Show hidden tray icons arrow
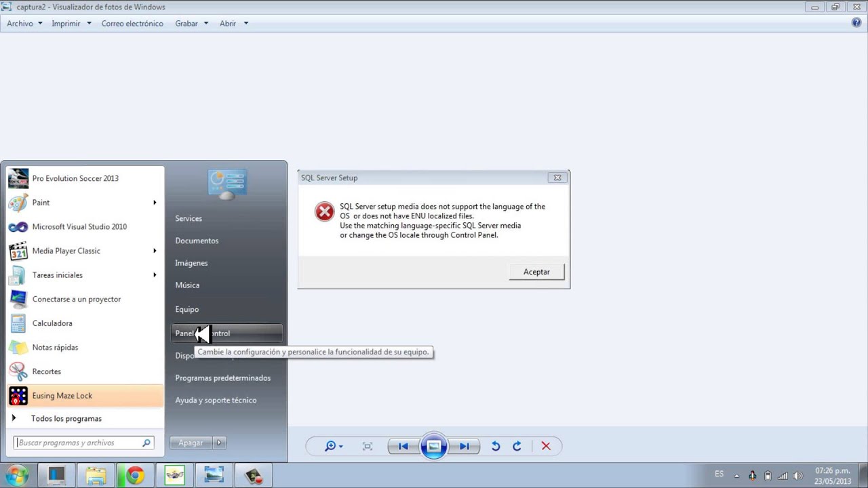 point(737,476)
